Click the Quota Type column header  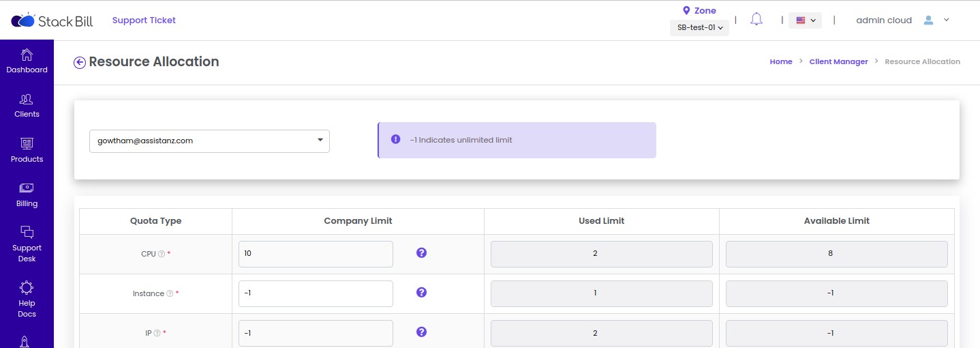[x=155, y=221]
